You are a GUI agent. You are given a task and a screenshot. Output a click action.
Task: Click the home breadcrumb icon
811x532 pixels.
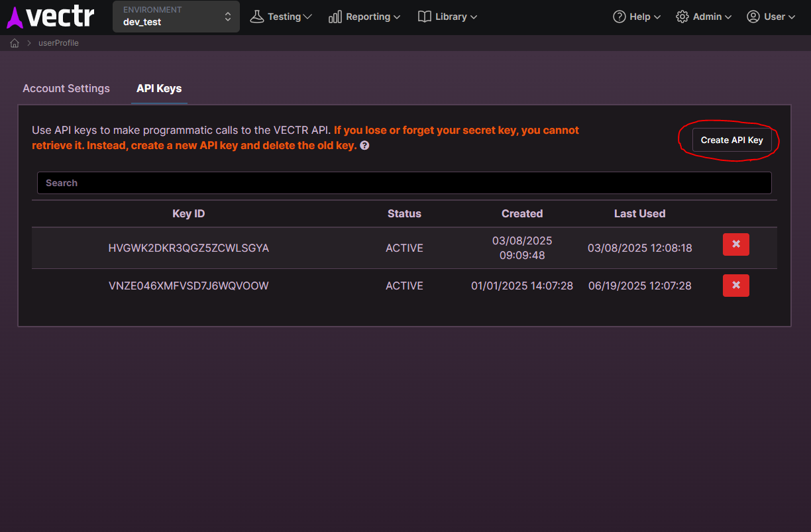[14, 42]
